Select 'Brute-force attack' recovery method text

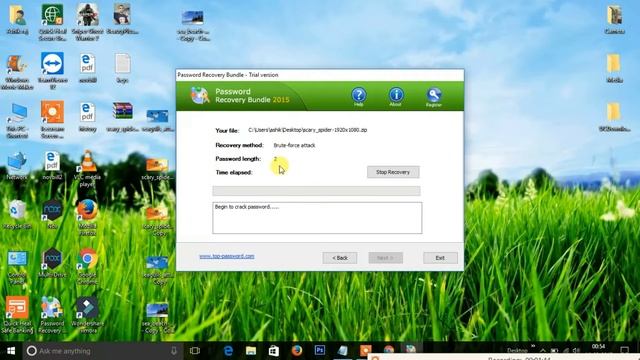[x=294, y=145]
